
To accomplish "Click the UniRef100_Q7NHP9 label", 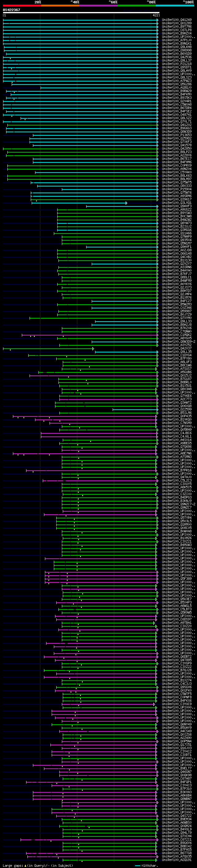I will point(177,236).
